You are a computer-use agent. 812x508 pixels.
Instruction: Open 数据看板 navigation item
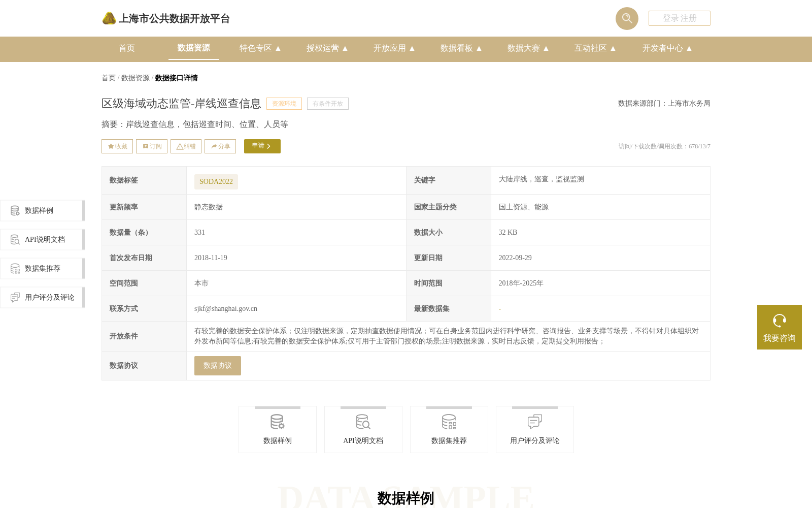click(x=457, y=48)
